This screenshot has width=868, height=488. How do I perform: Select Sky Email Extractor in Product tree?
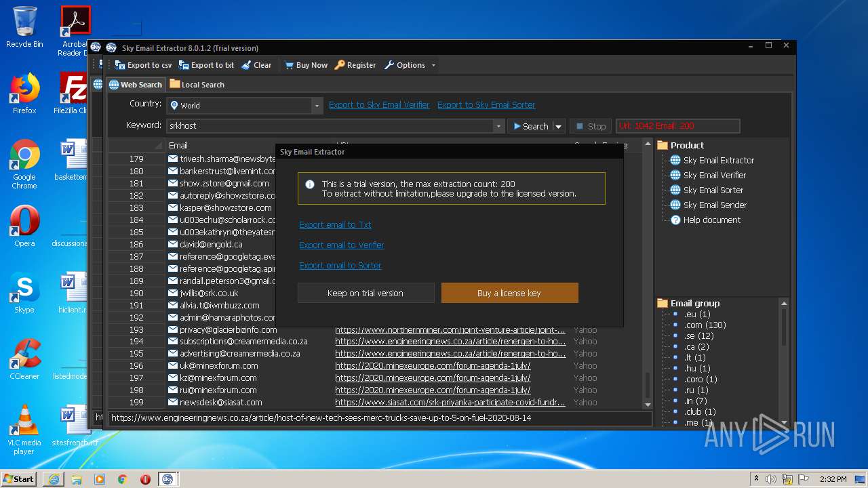click(712, 161)
